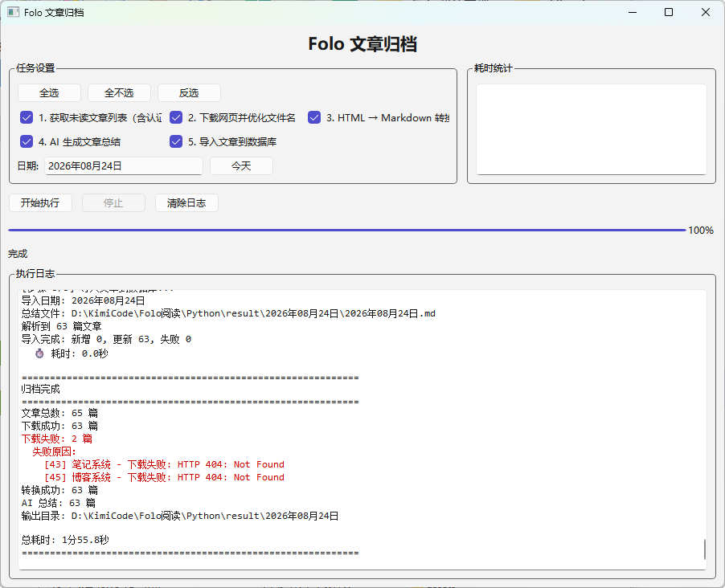This screenshot has width=725, height=588.
Task: Click the stopwatch icon beside 耗时: 0.0秒
Action: coord(39,353)
